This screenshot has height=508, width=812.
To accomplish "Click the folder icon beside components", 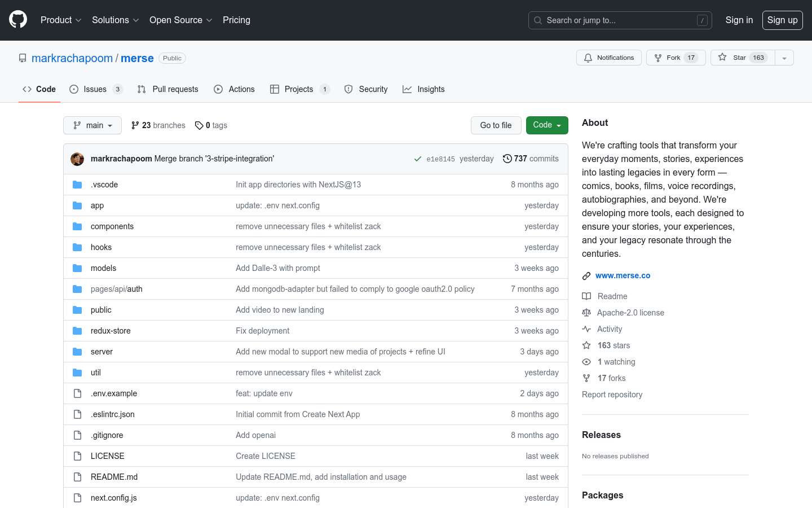I will pyautogui.click(x=77, y=226).
